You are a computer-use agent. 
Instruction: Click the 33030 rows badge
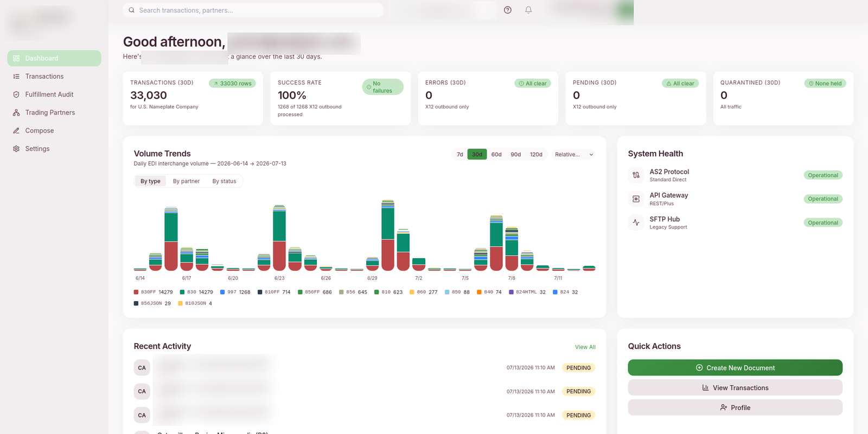[232, 84]
